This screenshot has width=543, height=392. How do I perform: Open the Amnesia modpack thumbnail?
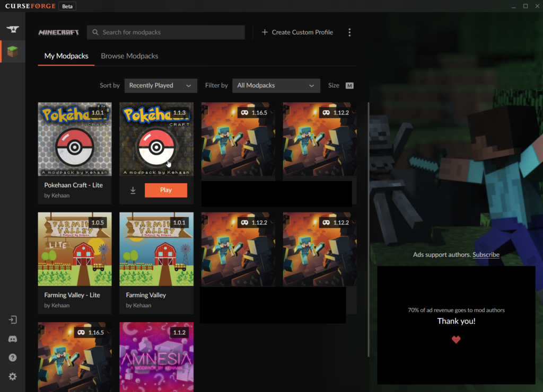(x=156, y=357)
